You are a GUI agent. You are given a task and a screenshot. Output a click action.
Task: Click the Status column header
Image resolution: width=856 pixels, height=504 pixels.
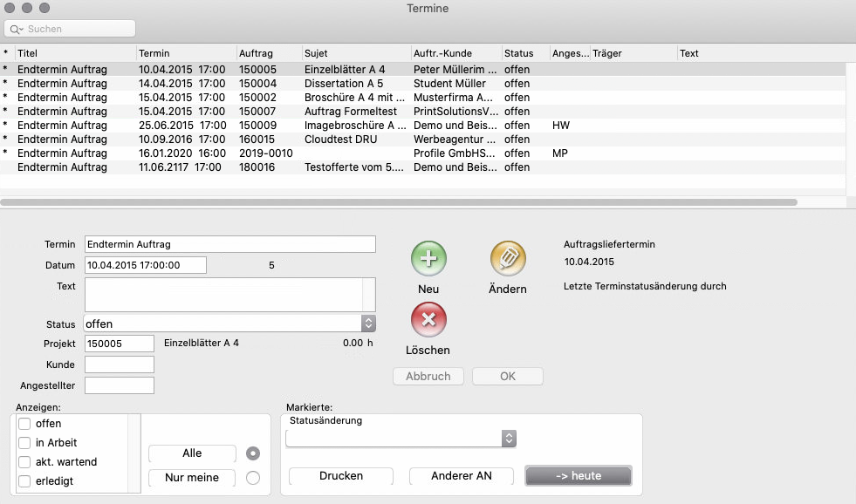point(524,53)
